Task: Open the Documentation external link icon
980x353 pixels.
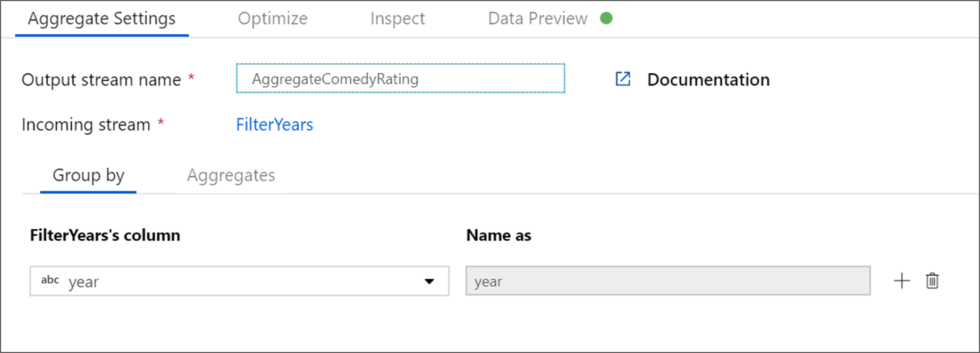Action: (x=623, y=79)
